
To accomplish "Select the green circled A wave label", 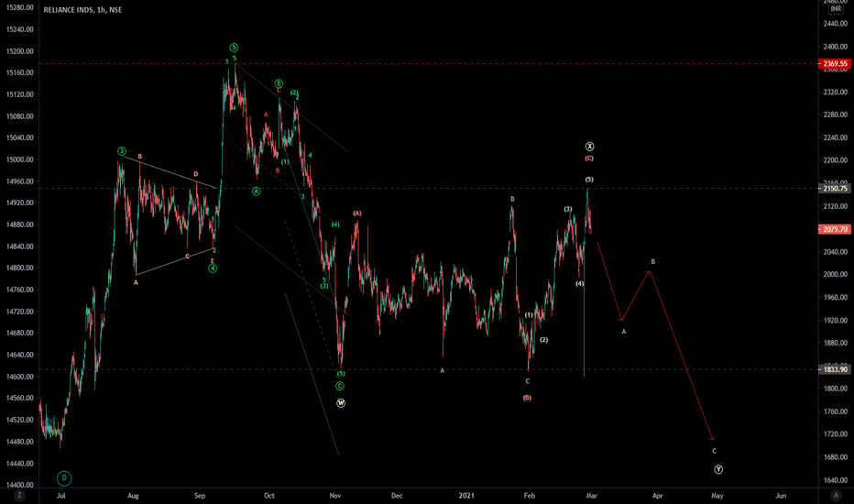I will coord(256,192).
